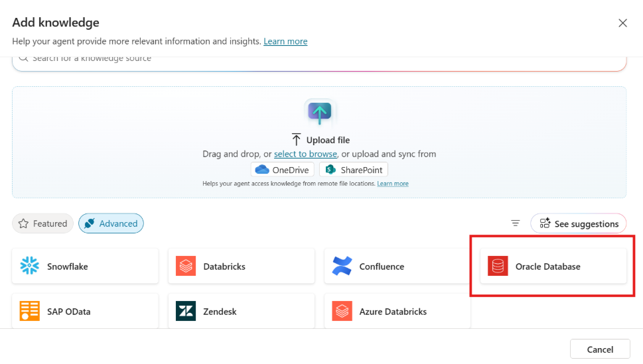Select the Zendesk connector
Viewport: 643px width, 364px height.
click(x=242, y=311)
